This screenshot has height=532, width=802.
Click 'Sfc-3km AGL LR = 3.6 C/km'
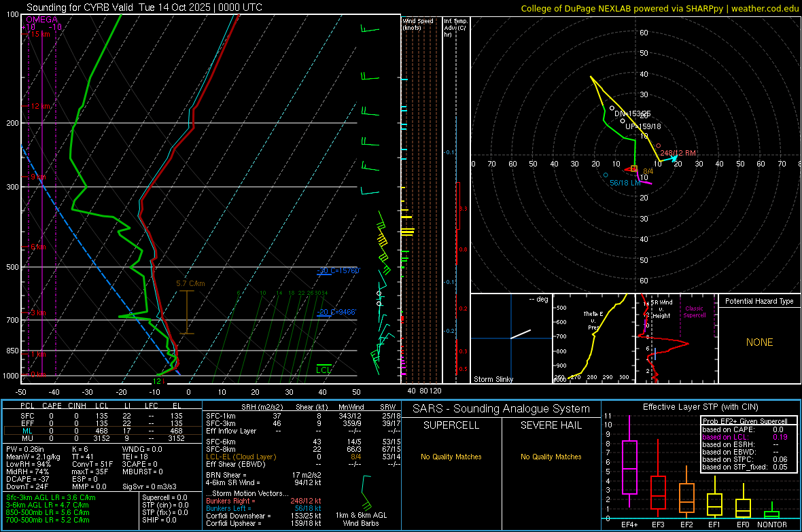click(x=51, y=497)
